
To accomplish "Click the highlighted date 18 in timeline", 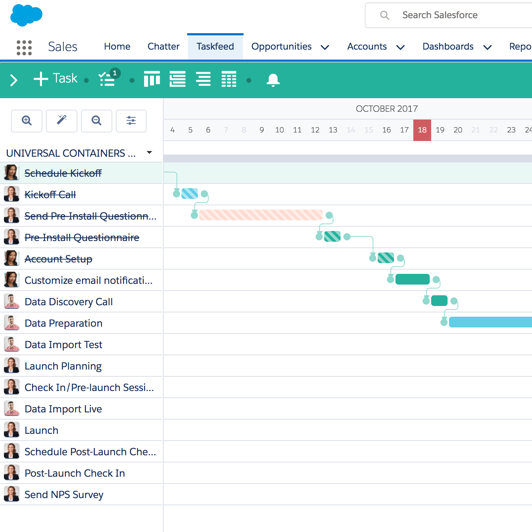I will [422, 130].
